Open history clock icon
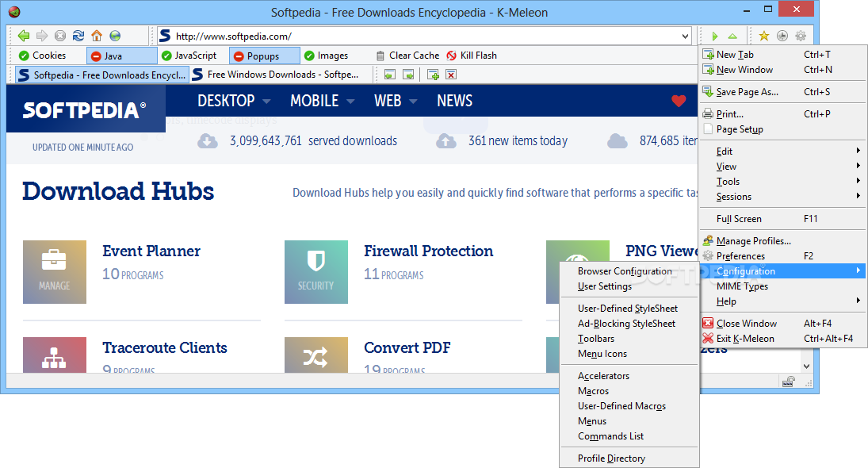The width and height of the screenshot is (868, 468). click(782, 36)
